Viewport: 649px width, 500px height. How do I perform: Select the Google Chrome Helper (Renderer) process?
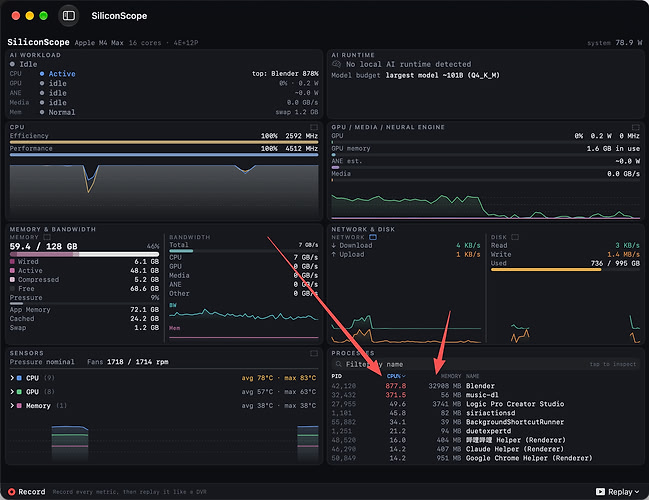pyautogui.click(x=485, y=458)
